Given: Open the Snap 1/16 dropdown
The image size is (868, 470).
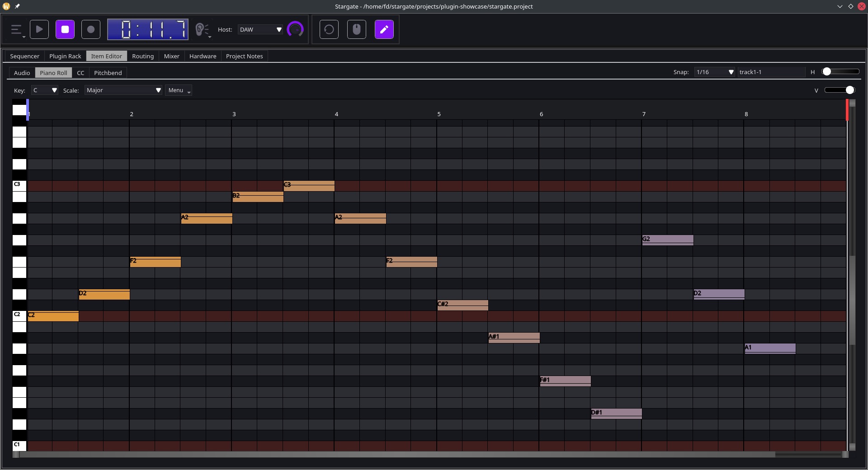Looking at the screenshot, I should point(715,72).
